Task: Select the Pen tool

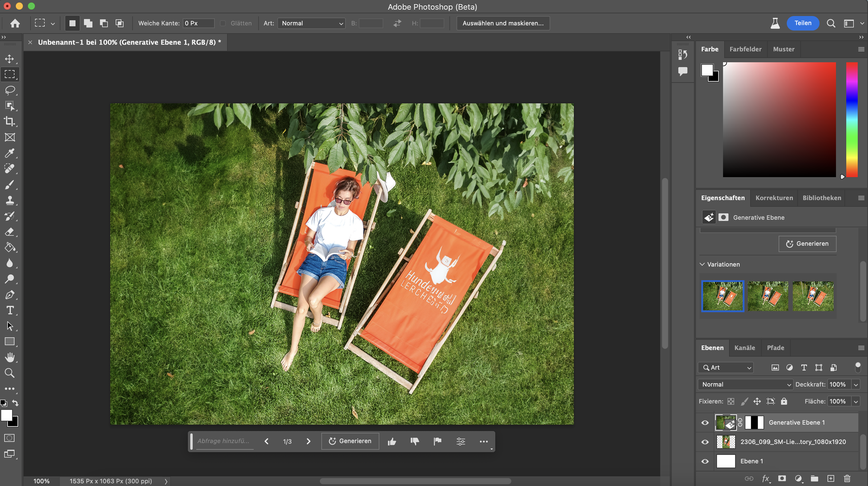Action: tap(9, 294)
